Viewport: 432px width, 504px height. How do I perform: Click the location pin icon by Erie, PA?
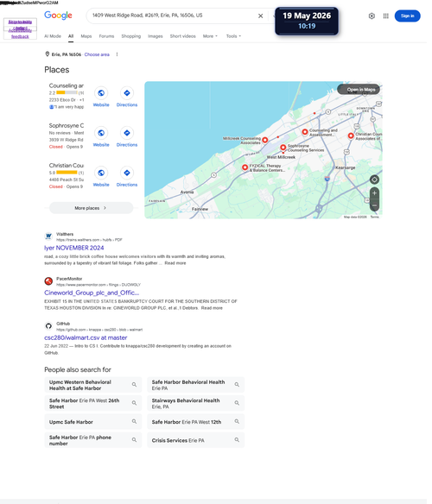click(x=47, y=54)
